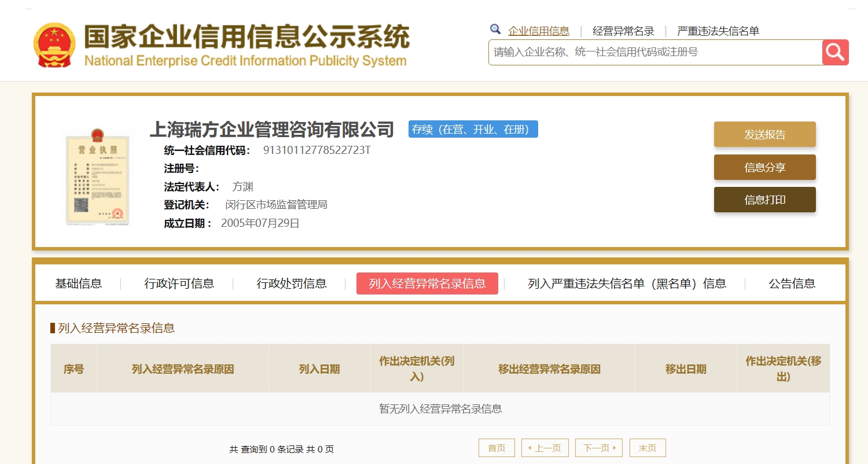Select the 经营异常名录 search category

click(623, 31)
